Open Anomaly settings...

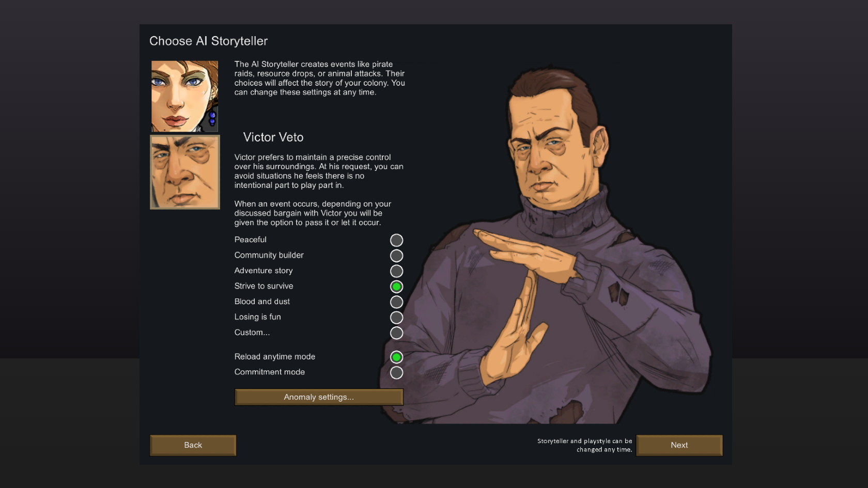(319, 397)
